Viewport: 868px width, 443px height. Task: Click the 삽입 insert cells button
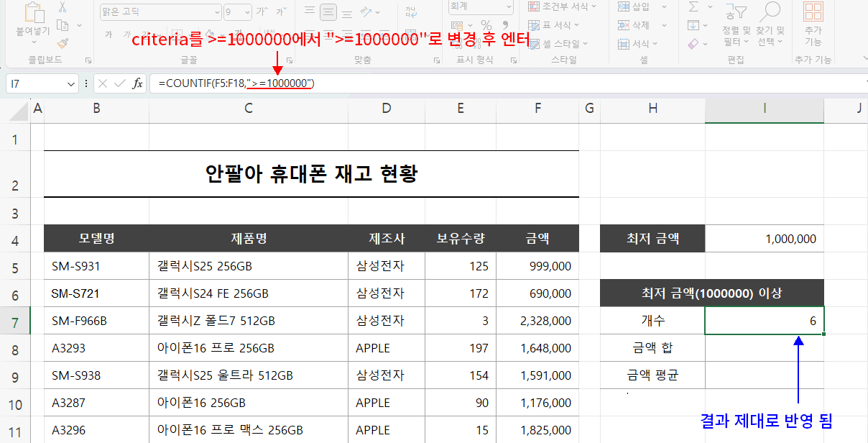[633, 6]
